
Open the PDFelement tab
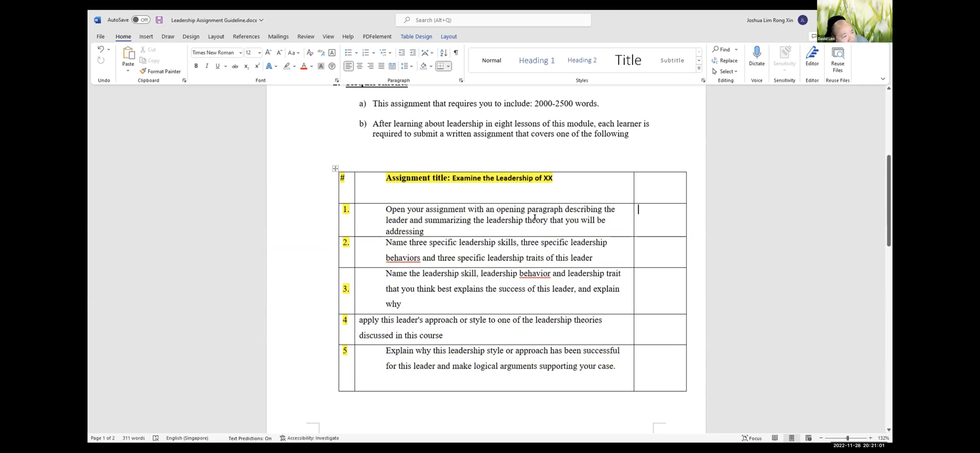tap(377, 36)
